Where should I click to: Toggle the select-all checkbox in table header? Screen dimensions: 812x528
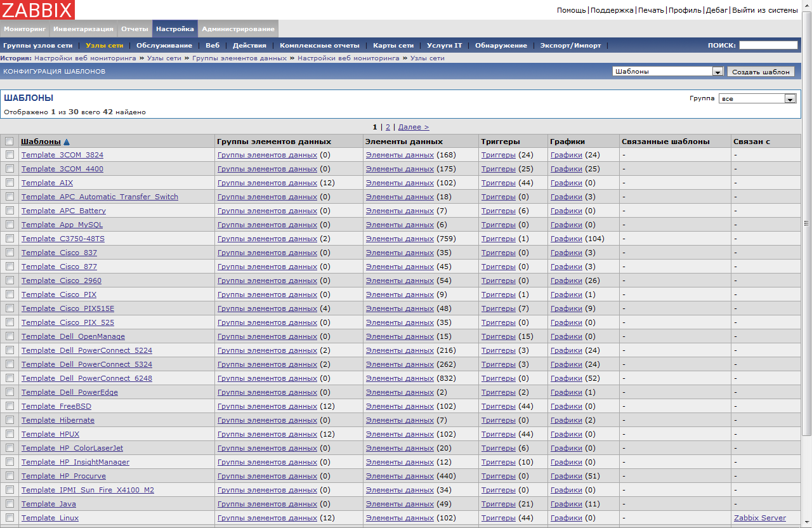(10, 141)
